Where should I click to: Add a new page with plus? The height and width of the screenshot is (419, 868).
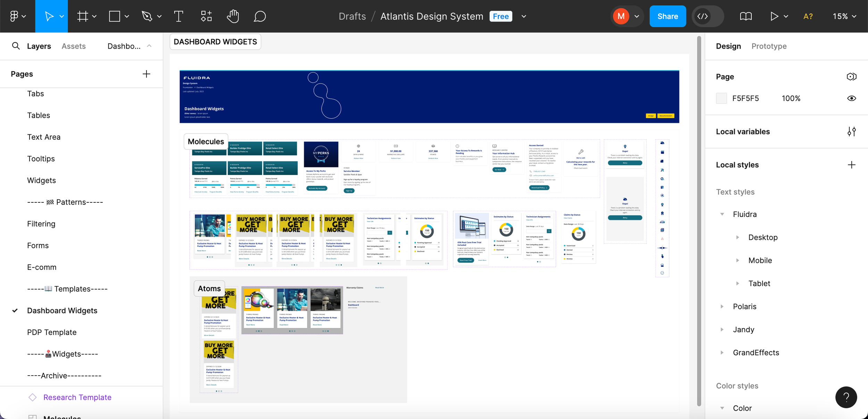[x=147, y=74]
